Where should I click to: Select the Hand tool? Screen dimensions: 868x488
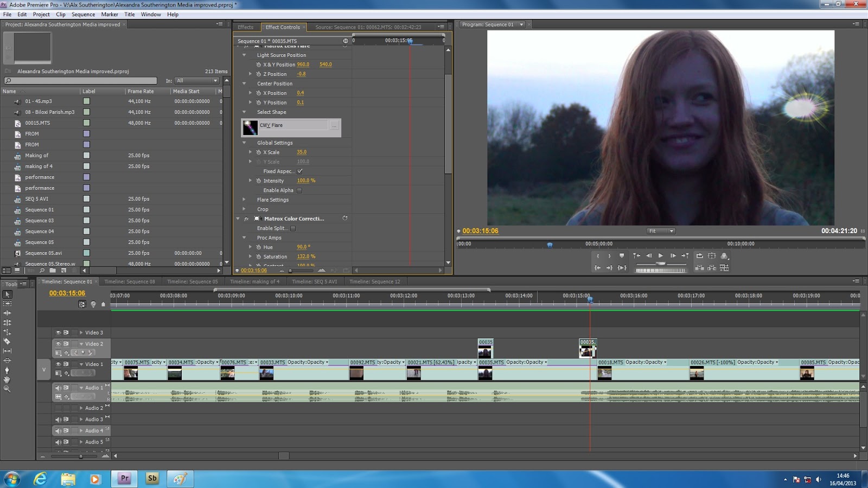tap(7, 380)
